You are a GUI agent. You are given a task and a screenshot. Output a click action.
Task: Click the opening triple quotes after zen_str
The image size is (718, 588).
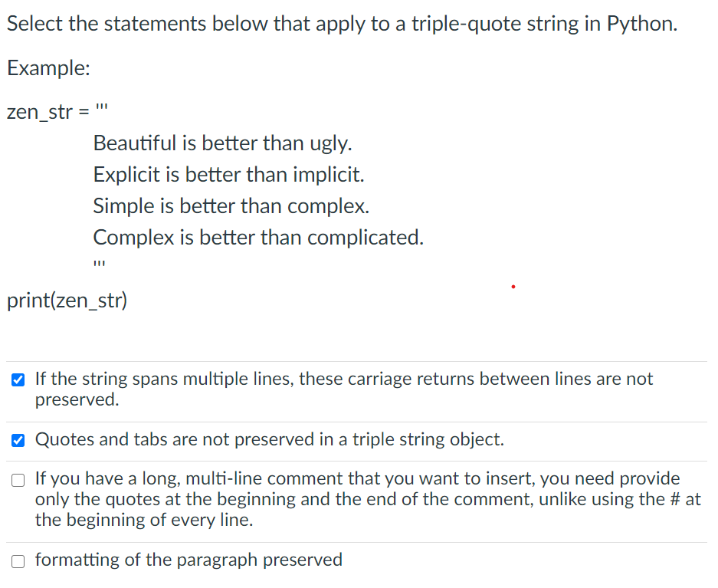[x=101, y=108]
